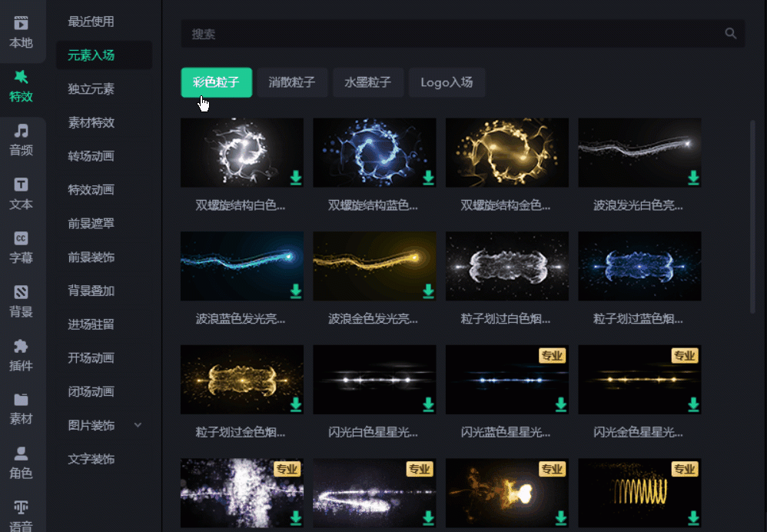Viewport: 767px width, 532px height.
Task: Download the 闪光金色星星光 effect
Action: (693, 404)
